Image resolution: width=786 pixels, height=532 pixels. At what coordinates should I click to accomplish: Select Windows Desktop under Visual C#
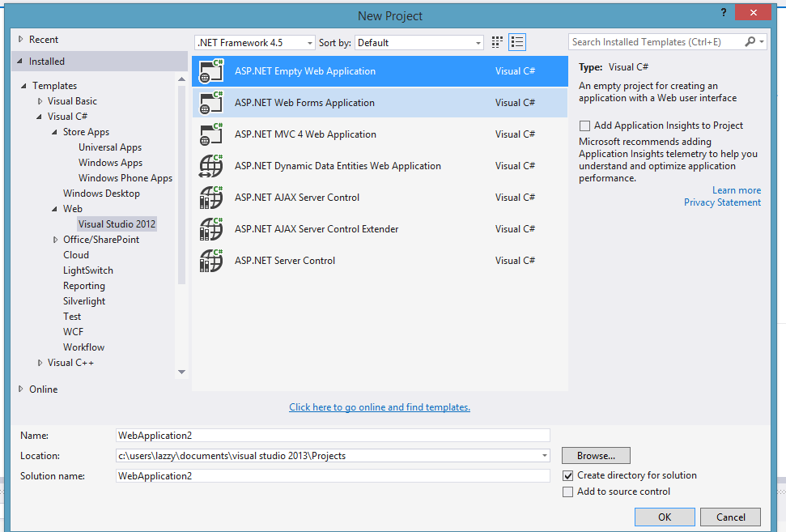(x=101, y=194)
